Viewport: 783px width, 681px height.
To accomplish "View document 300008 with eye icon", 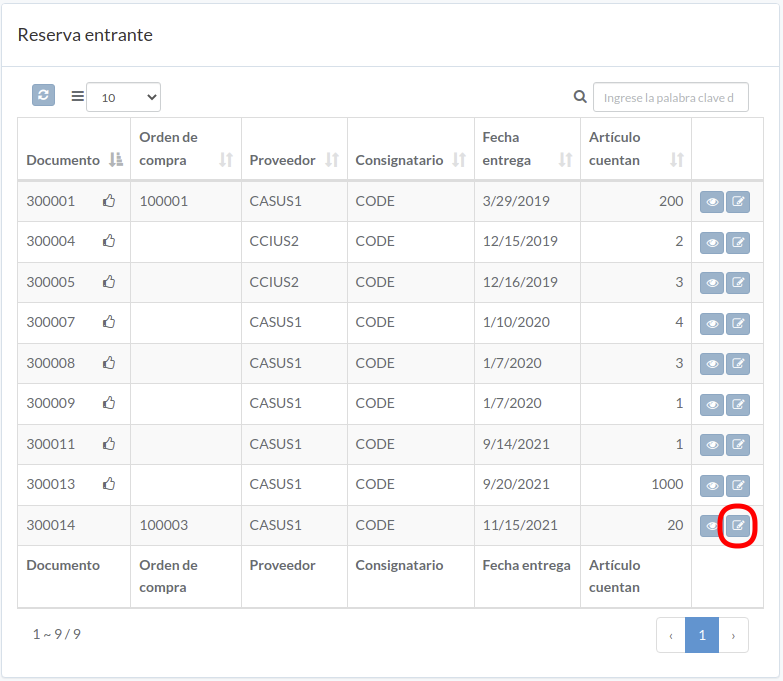I will (x=712, y=364).
